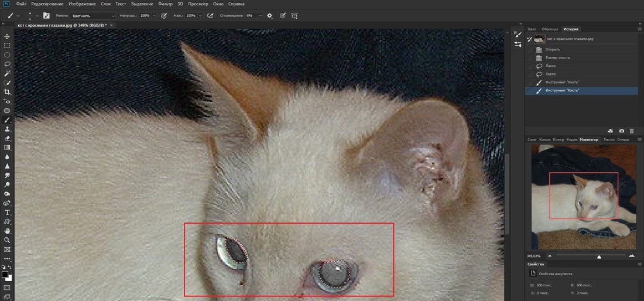Activate the Zoom magnifier tool
The image size is (644, 301).
click(7, 240)
